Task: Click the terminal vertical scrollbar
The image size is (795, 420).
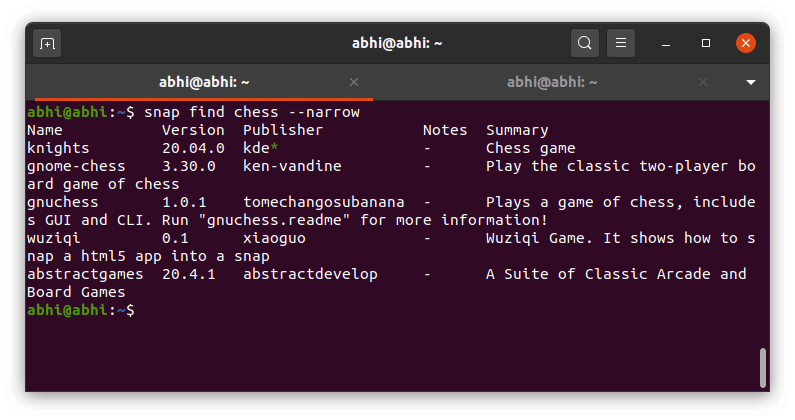Action: 763,367
